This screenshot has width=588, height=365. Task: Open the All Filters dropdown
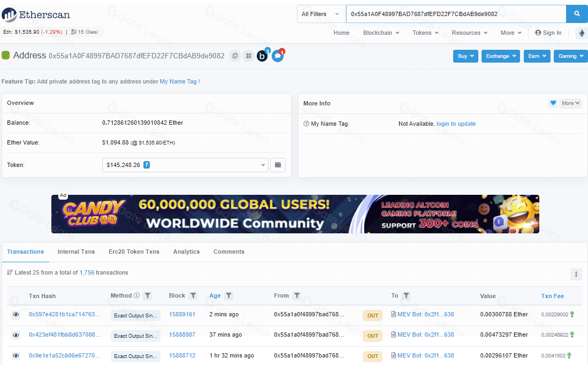(321, 14)
